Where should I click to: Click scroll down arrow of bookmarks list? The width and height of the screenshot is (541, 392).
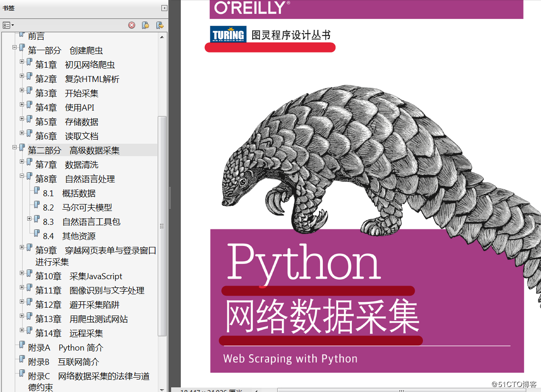[x=162, y=390]
